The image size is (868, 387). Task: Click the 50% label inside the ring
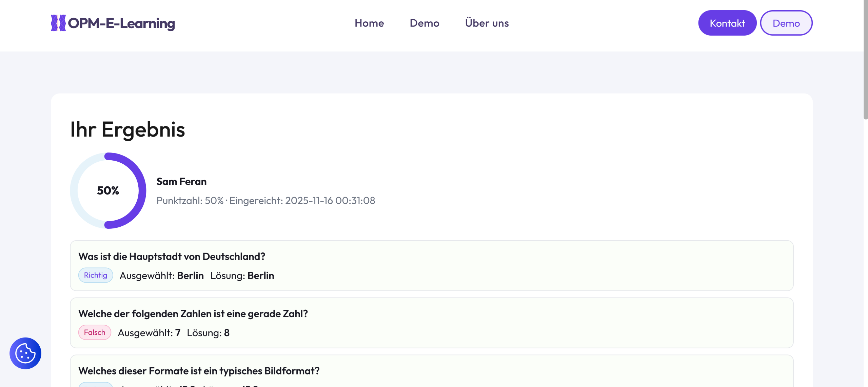108,190
